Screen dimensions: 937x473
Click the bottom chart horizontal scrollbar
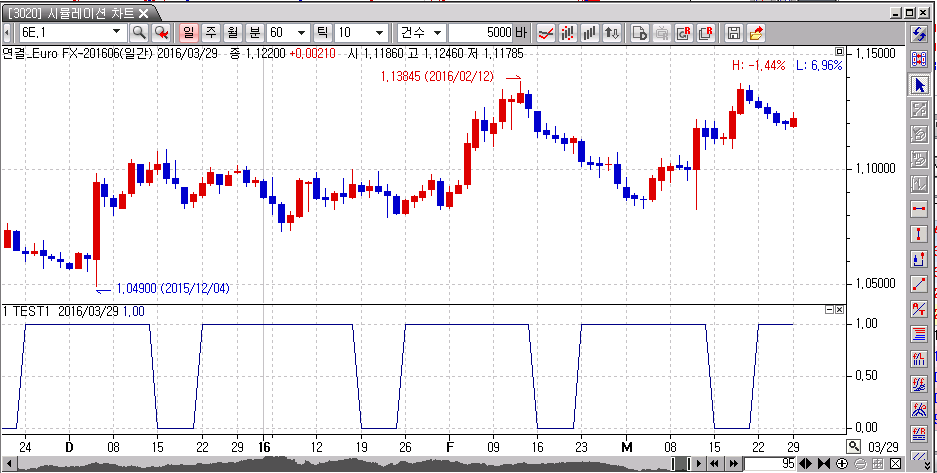pos(340,463)
